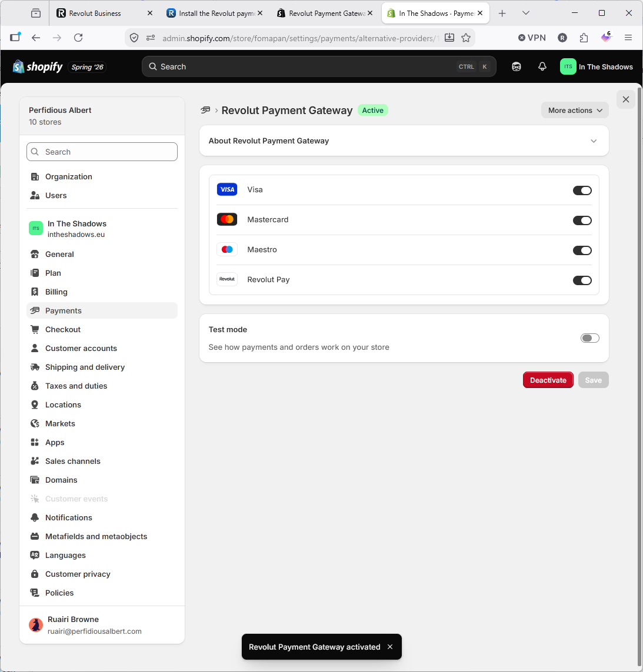This screenshot has height=672, width=643.
Task: Click the Revolut Pay logo
Action: pos(227,279)
